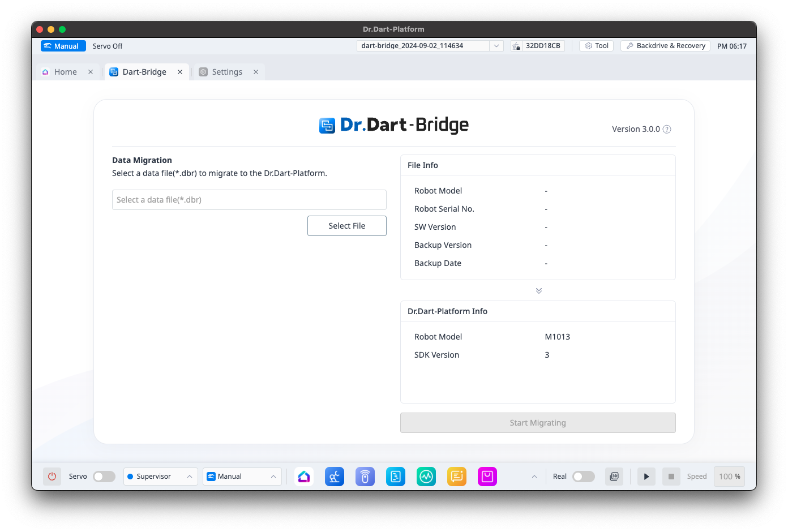This screenshot has height=532, width=788.
Task: Open the 3D viewer icon
Action: coord(614,477)
